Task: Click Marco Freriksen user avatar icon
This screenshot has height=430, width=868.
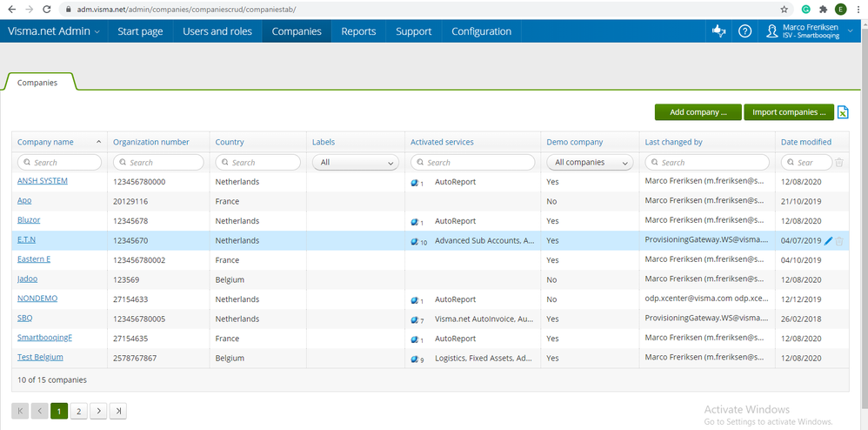Action: [771, 31]
